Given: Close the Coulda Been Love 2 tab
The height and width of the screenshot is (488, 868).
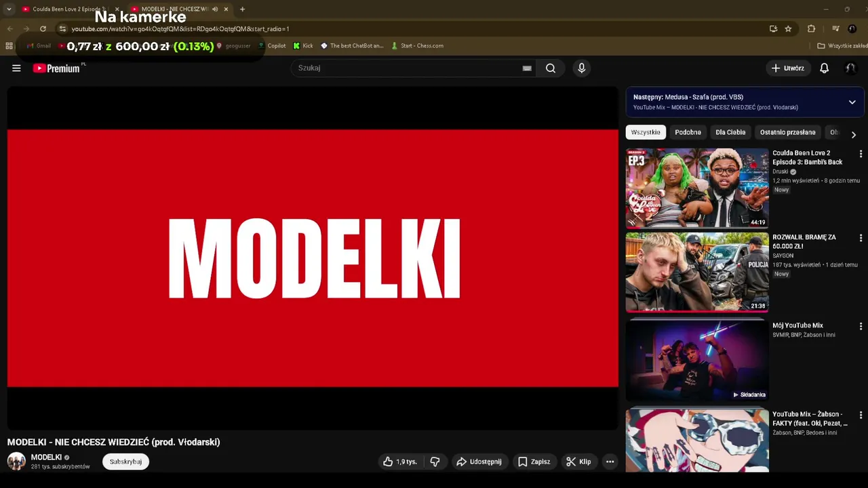Looking at the screenshot, I should 117,9.
